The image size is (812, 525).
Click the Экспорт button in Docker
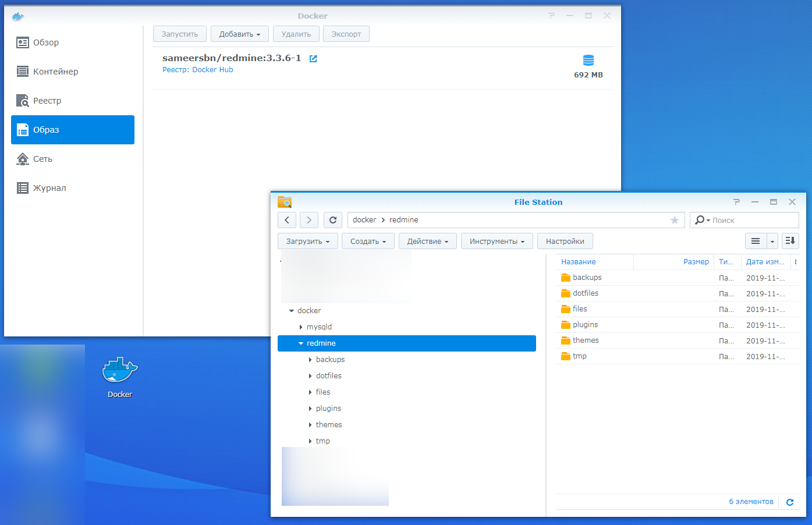click(x=346, y=34)
